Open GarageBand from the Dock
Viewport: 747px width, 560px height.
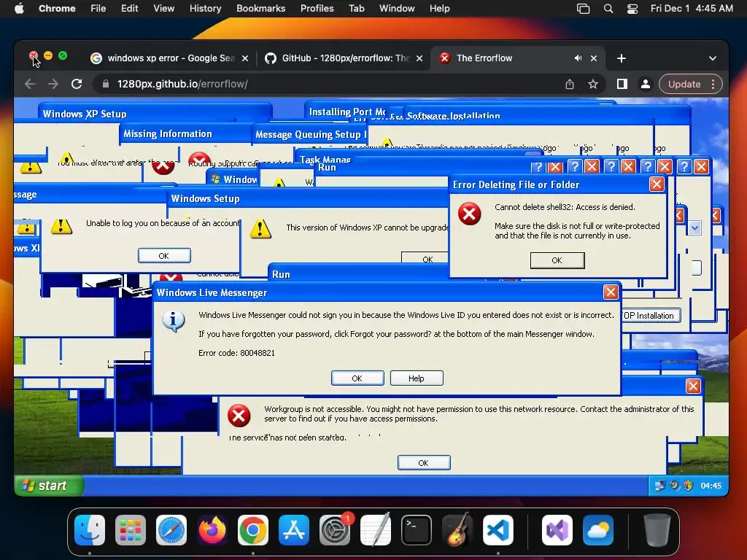pyautogui.click(x=457, y=530)
